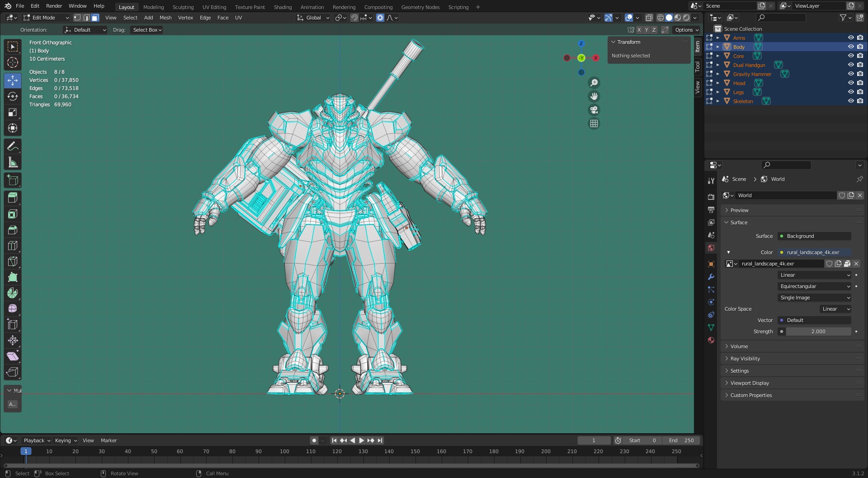Enable edge select mode
Screen dimensions: 868x478
(x=86, y=18)
